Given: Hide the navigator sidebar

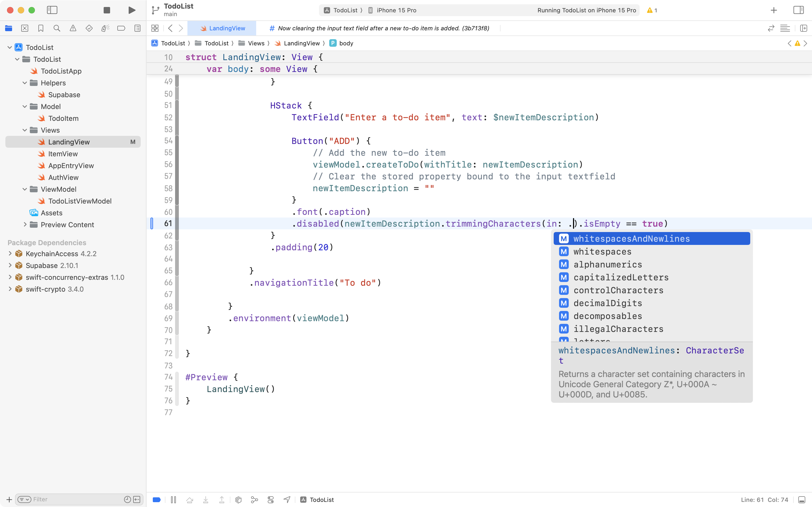Looking at the screenshot, I should click(52, 10).
